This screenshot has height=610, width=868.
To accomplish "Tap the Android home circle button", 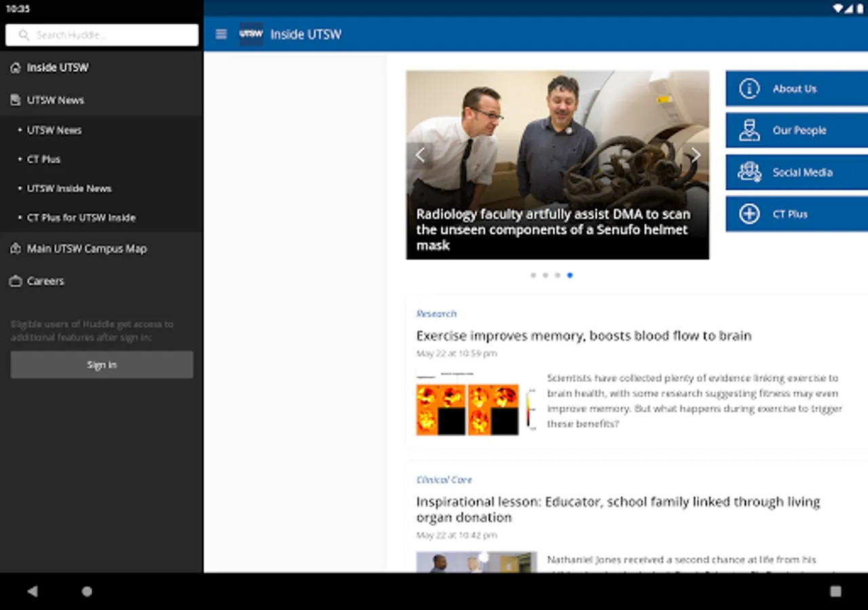I will (87, 592).
